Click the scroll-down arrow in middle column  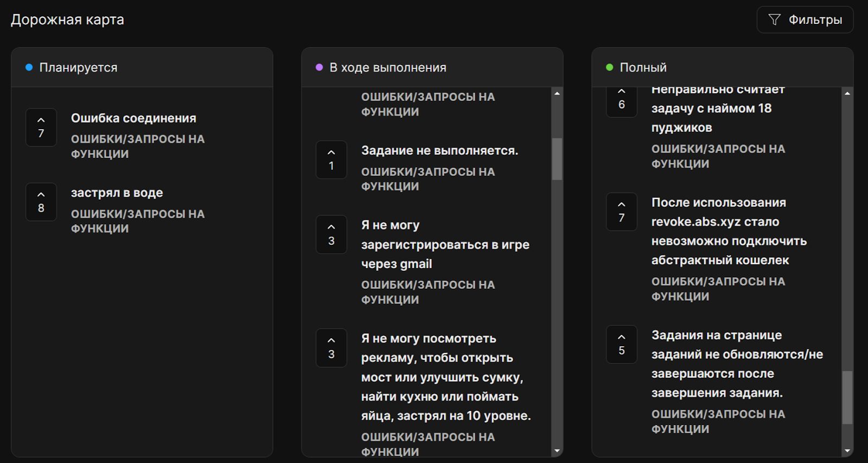click(557, 451)
